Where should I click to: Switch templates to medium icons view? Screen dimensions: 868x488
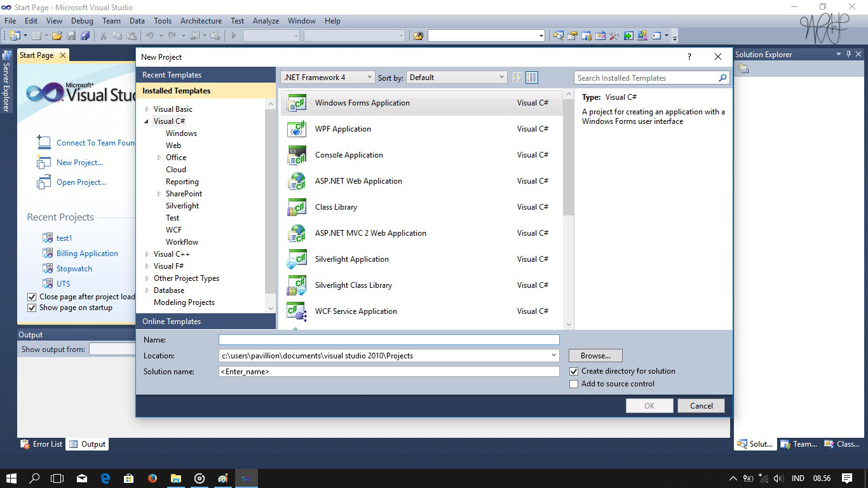tap(532, 78)
